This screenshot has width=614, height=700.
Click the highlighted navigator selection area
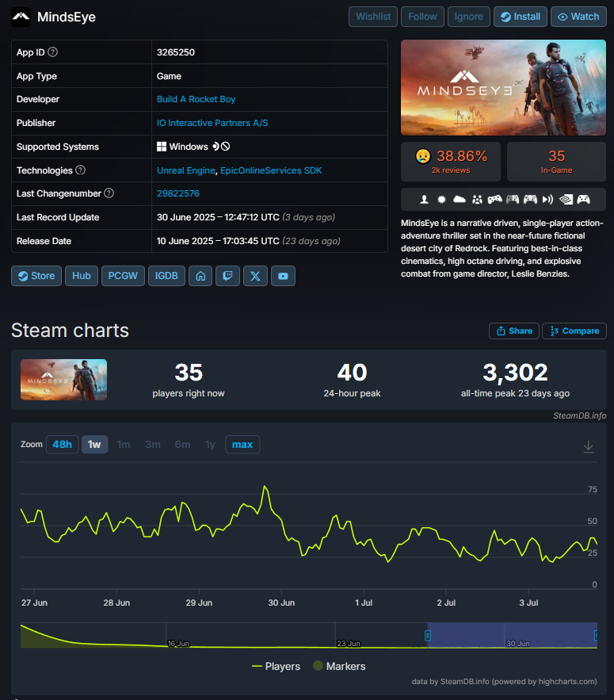click(x=513, y=635)
